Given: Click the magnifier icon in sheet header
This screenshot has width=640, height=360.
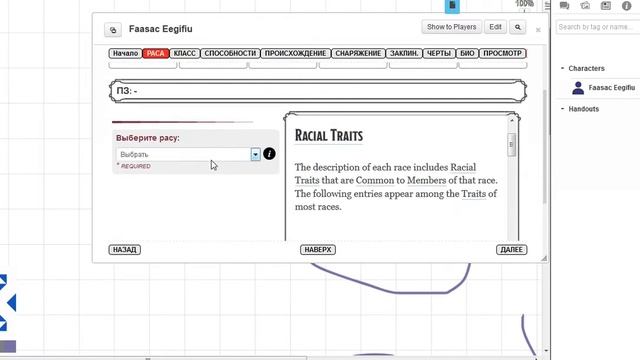Looking at the screenshot, I should 518,27.
